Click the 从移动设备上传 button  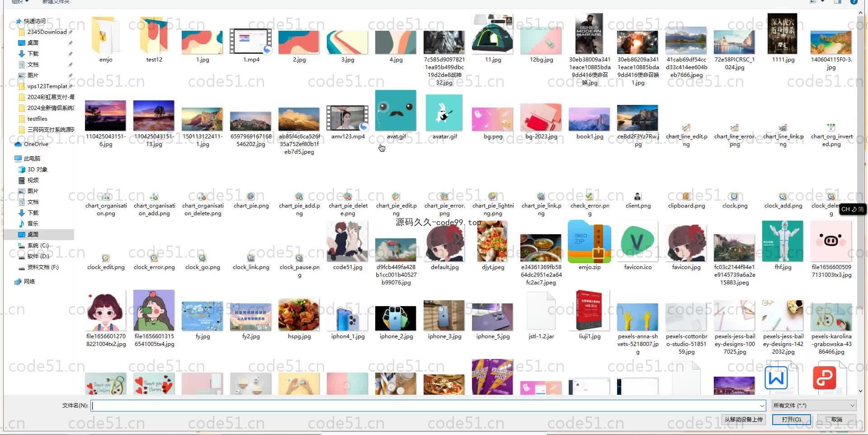743,420
